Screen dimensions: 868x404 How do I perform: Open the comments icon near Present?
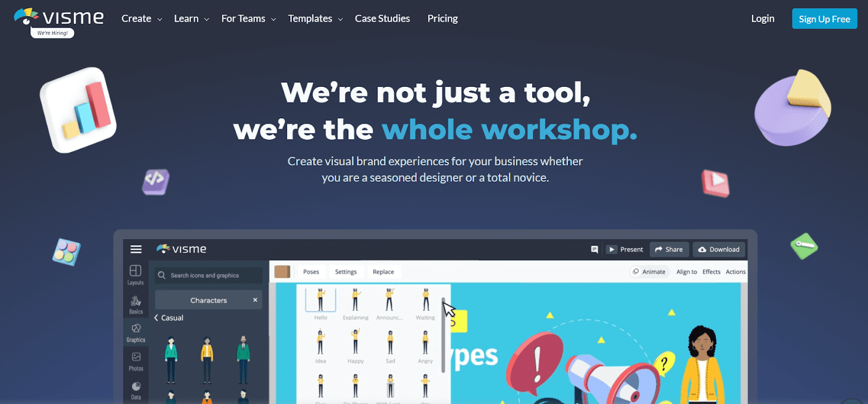[595, 249]
